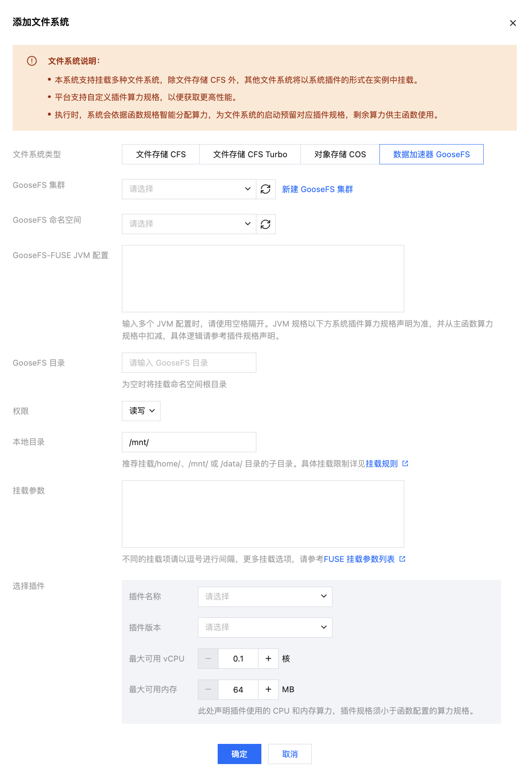Increase 最大可用 vCPU with plus button
Screen dimensions: 532x775
pos(269,659)
